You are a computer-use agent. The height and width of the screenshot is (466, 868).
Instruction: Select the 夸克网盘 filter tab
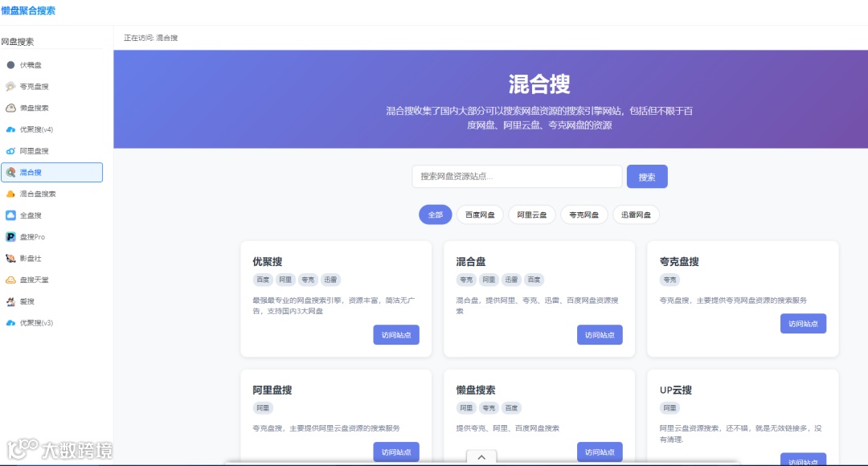tap(584, 215)
